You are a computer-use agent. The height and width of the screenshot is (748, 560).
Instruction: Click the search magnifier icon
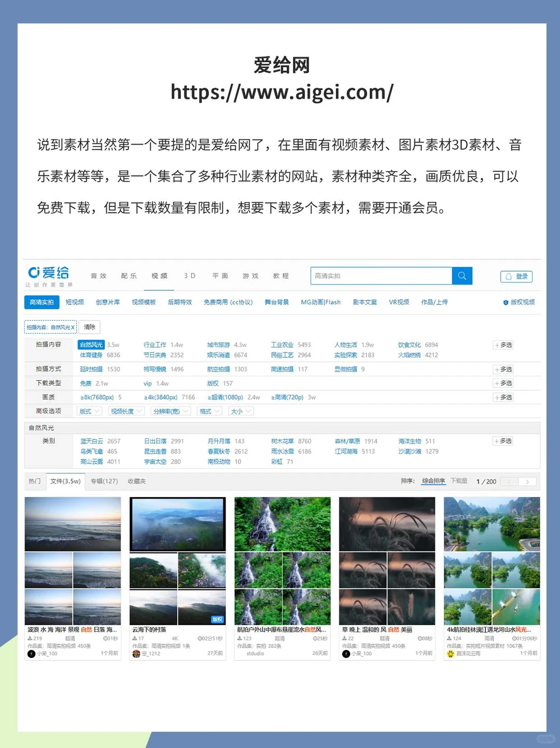tap(461, 276)
